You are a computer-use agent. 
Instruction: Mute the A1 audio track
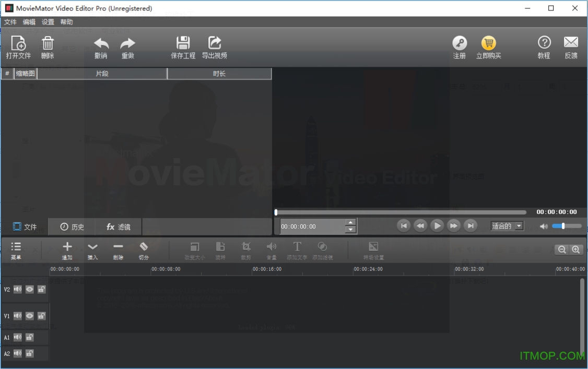tap(18, 337)
